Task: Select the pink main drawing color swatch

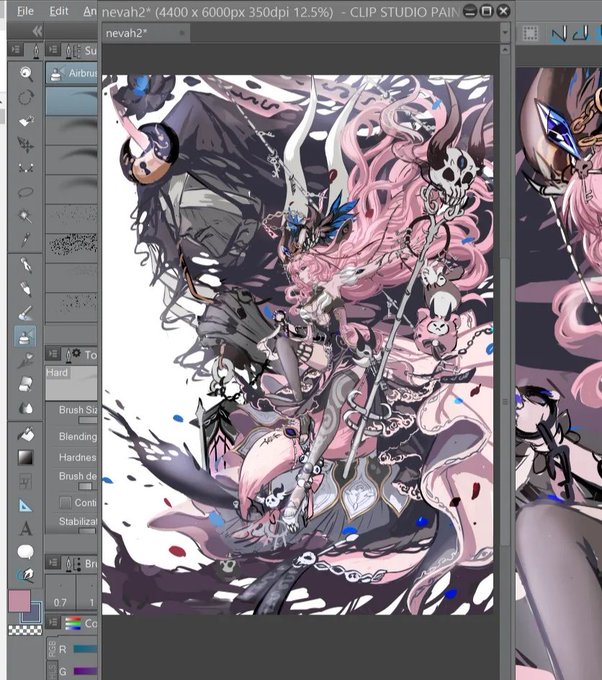Action: coord(19,601)
